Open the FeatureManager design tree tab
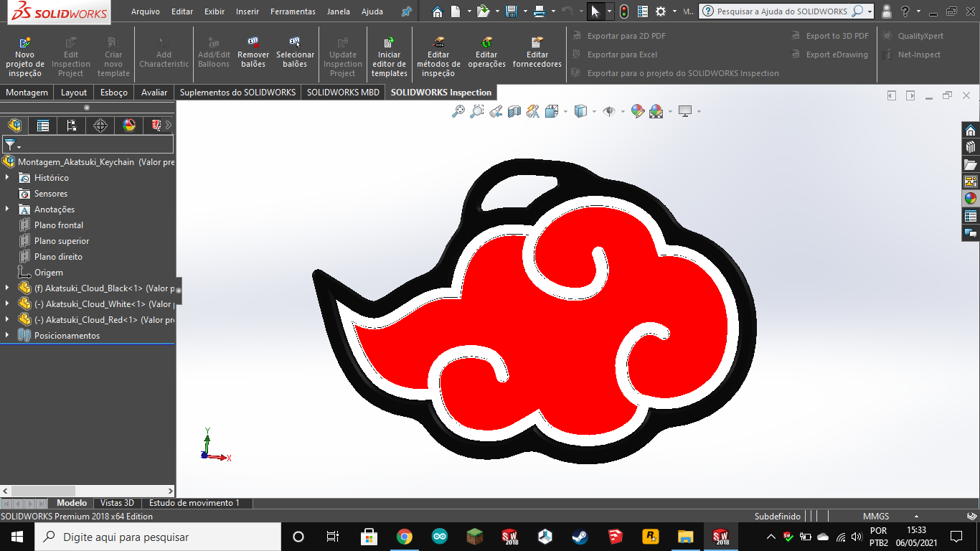Image resolution: width=980 pixels, height=551 pixels. click(14, 126)
